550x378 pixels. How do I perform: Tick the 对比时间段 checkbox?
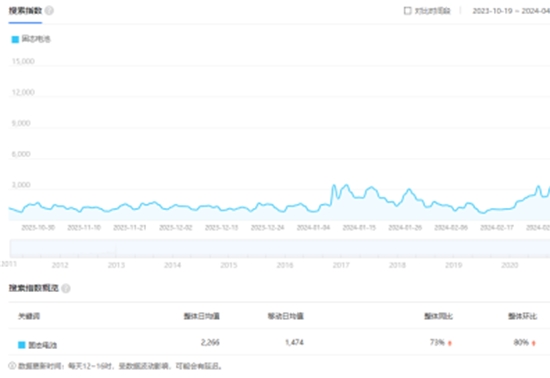click(x=408, y=11)
